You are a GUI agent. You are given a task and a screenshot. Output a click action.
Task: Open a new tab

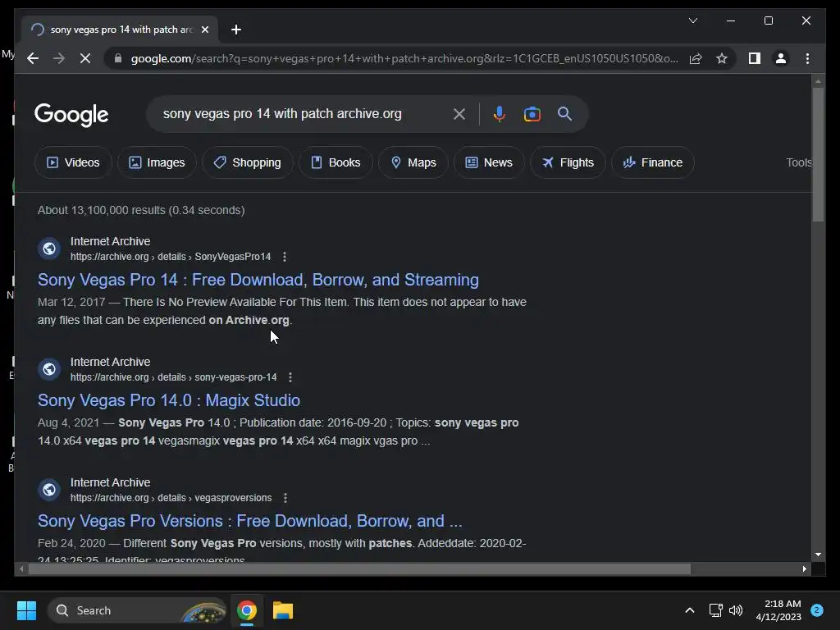coord(236,30)
